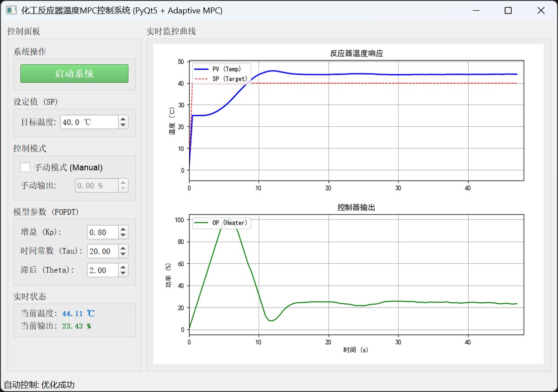Increase 时间常数 (Tau) with the up arrow
Screen dimensions: 558x392
pyautogui.click(x=123, y=248)
